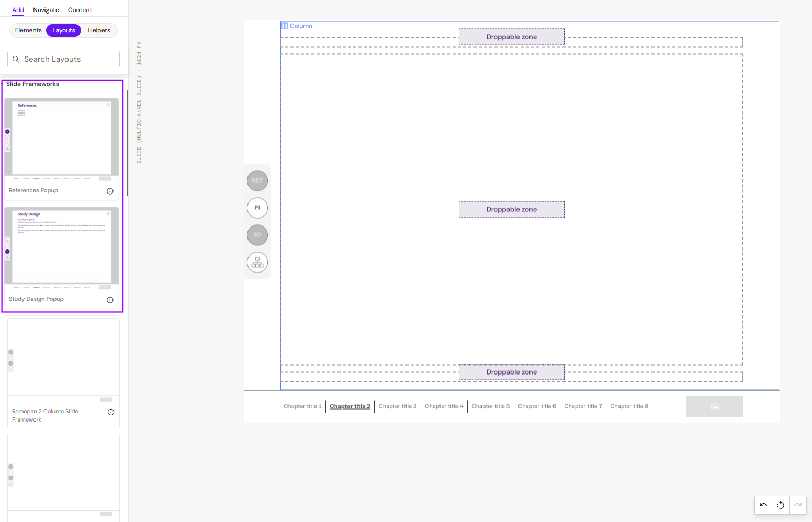Image resolution: width=812 pixels, height=522 pixels.
Task: Click the PI round sidebar button
Action: tap(257, 208)
